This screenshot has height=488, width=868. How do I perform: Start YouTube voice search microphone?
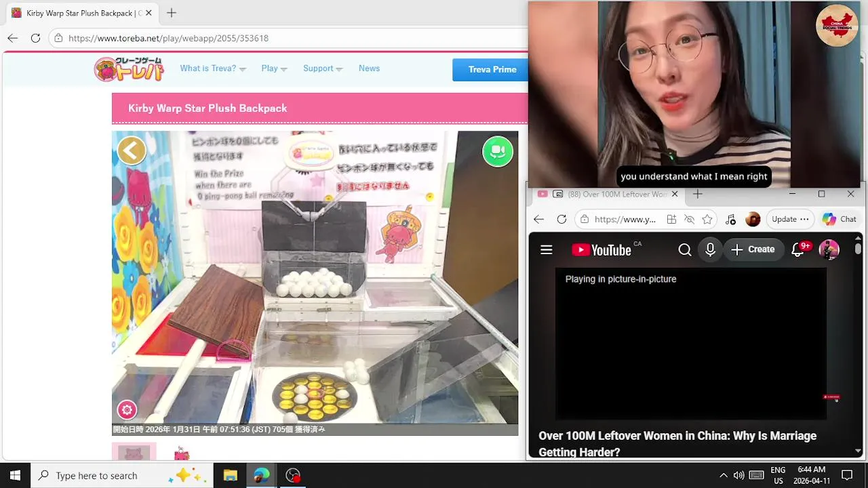[710, 250]
